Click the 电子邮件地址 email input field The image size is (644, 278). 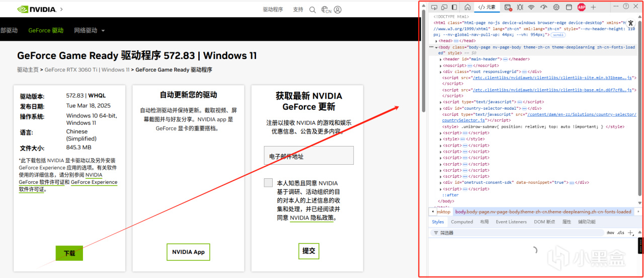[308, 156]
